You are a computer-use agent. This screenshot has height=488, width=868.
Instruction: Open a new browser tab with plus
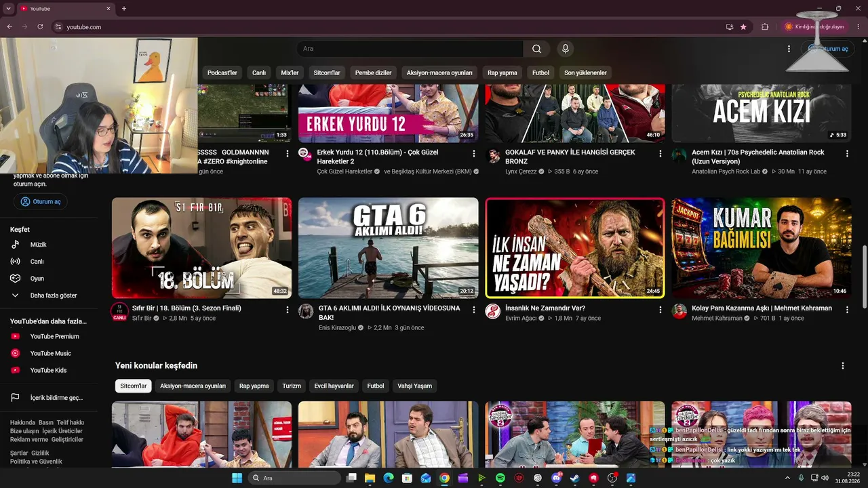[123, 9]
